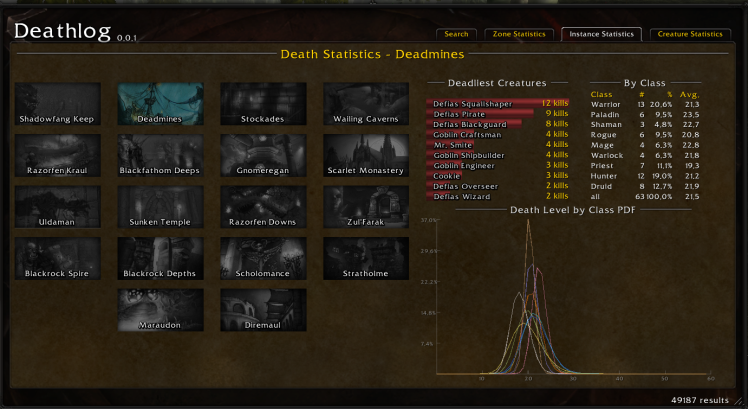Click the Deathlog title text
This screenshot has width=748, height=409.
[x=62, y=31]
